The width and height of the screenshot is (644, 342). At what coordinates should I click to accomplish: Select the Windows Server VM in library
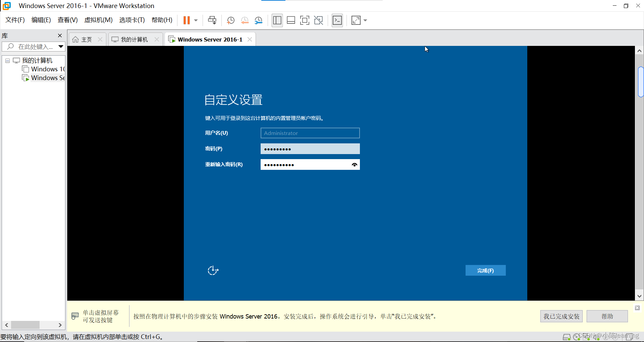48,78
